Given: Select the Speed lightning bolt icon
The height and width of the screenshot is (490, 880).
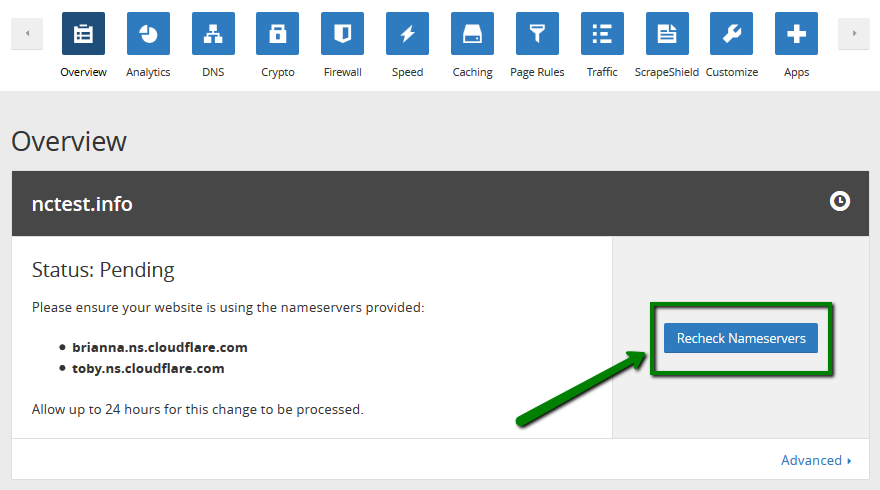Looking at the screenshot, I should pos(407,33).
